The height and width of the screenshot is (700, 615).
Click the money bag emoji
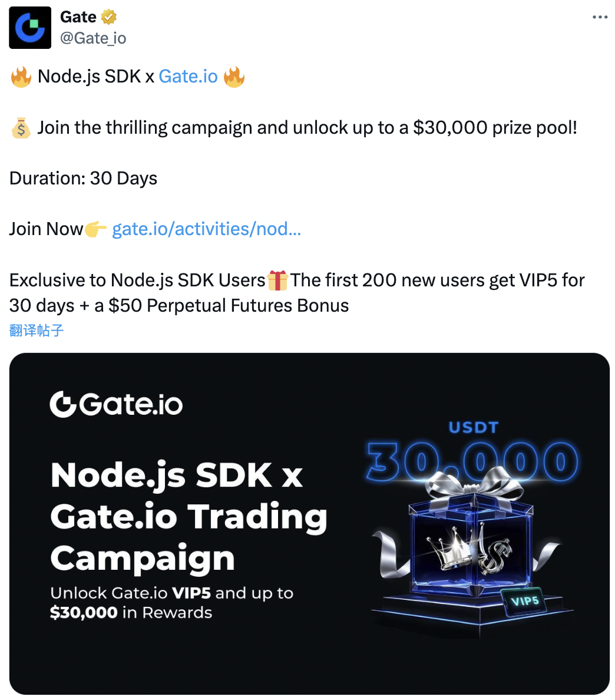tap(21, 128)
